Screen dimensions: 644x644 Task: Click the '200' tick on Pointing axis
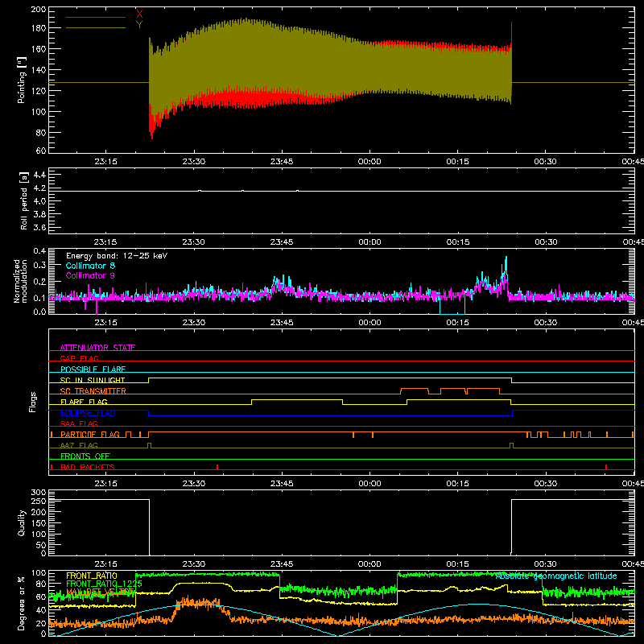39,10
